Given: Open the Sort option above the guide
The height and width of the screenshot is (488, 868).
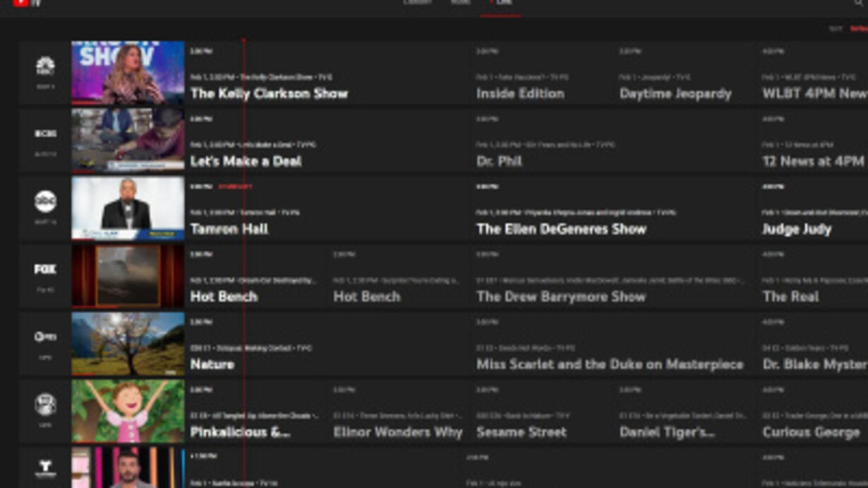Looking at the screenshot, I should click(835, 29).
